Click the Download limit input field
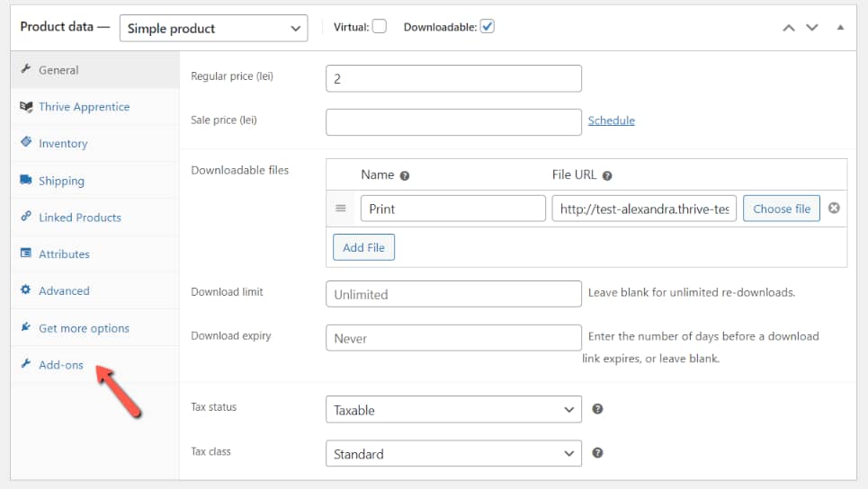868x489 pixels. point(453,294)
